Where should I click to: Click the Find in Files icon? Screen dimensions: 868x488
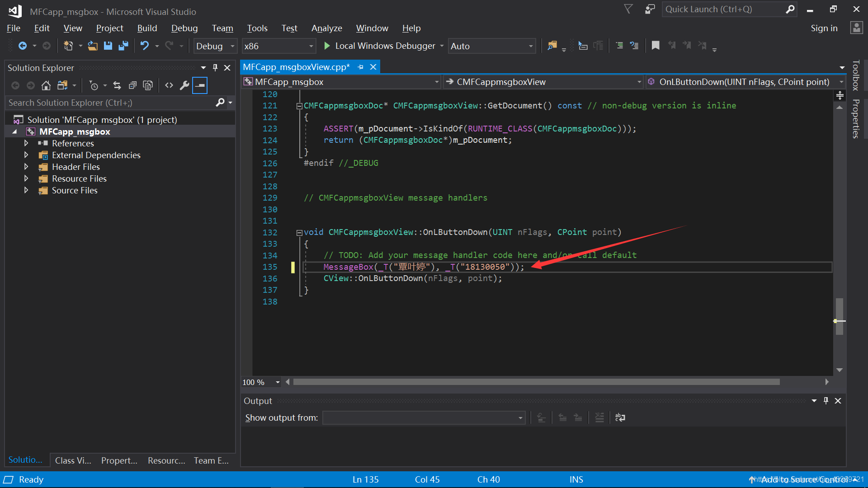click(x=552, y=46)
